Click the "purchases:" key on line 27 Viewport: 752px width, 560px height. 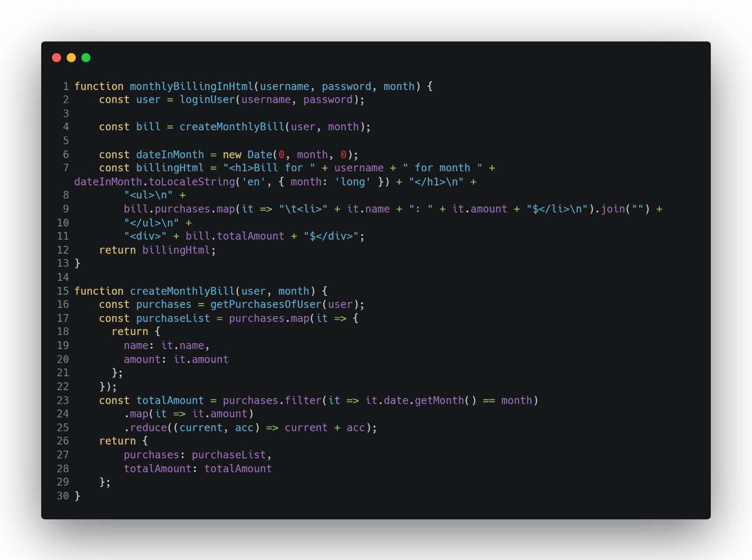click(155, 455)
